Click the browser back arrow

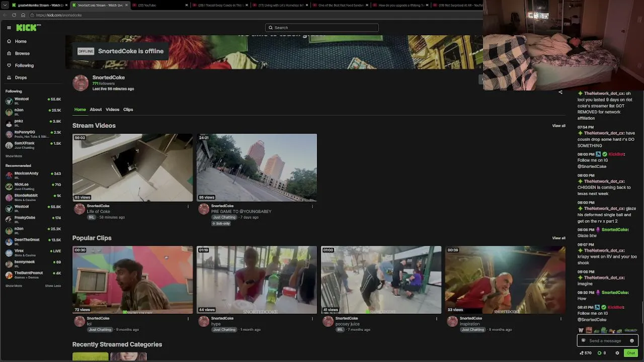6,15
